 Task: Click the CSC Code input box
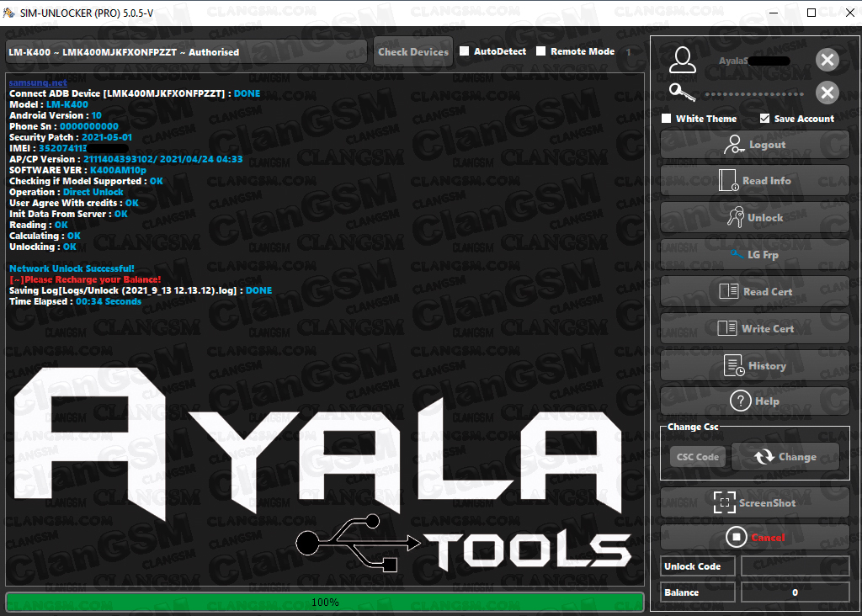(698, 457)
